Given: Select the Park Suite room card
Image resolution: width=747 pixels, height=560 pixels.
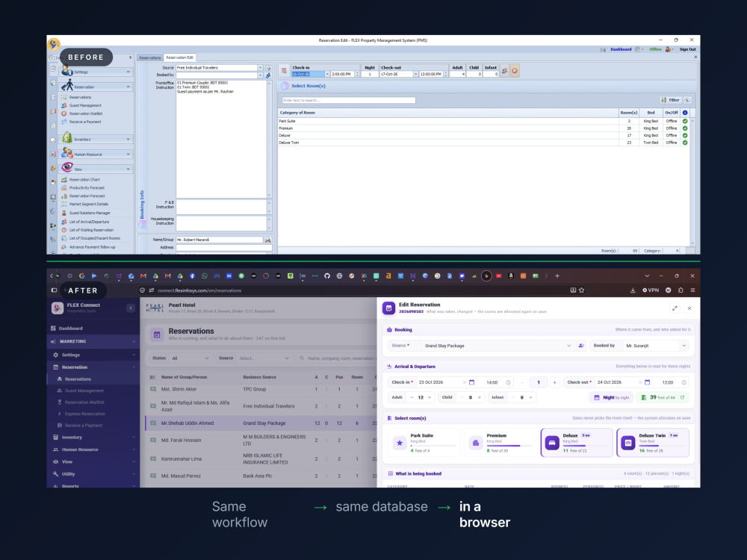Looking at the screenshot, I should coord(424,442).
